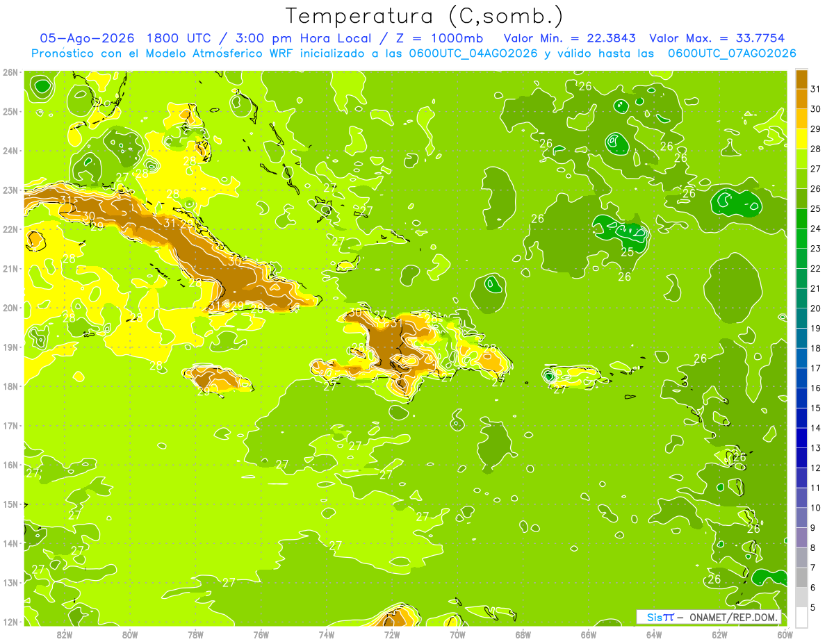Click the '72W' longitude axis label

point(392,635)
